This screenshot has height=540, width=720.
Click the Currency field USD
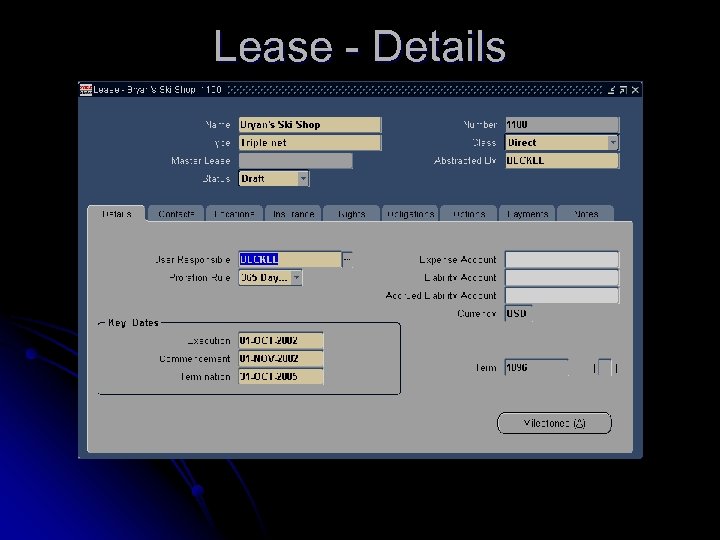tap(518, 314)
